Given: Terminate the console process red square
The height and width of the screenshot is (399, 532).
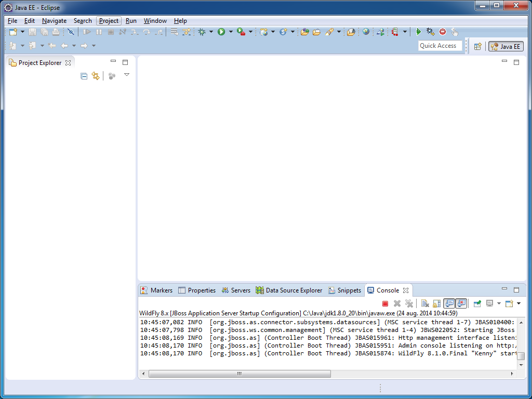Looking at the screenshot, I should click(385, 303).
